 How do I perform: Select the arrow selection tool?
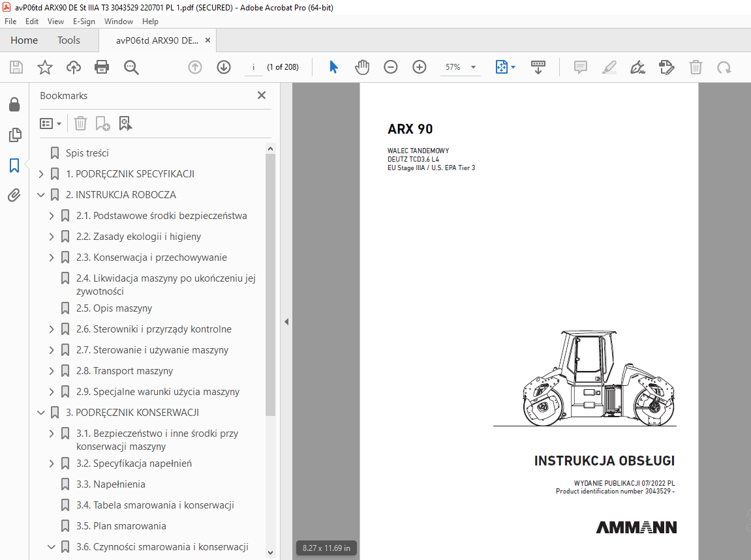pos(334,67)
